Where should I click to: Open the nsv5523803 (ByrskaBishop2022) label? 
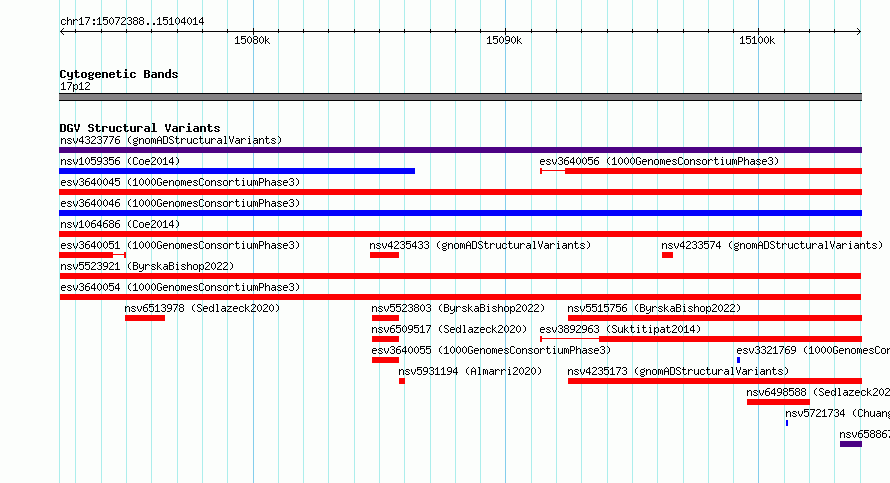(x=458, y=308)
